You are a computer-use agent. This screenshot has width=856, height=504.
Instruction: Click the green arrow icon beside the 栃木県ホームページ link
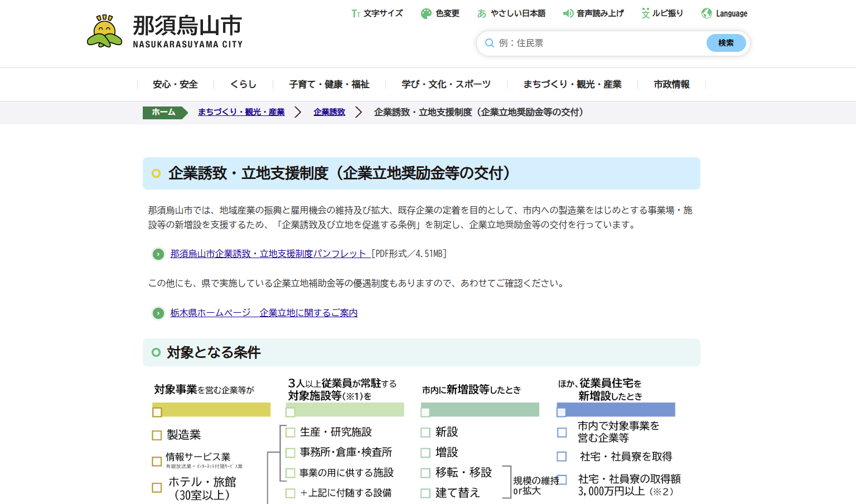(x=158, y=313)
